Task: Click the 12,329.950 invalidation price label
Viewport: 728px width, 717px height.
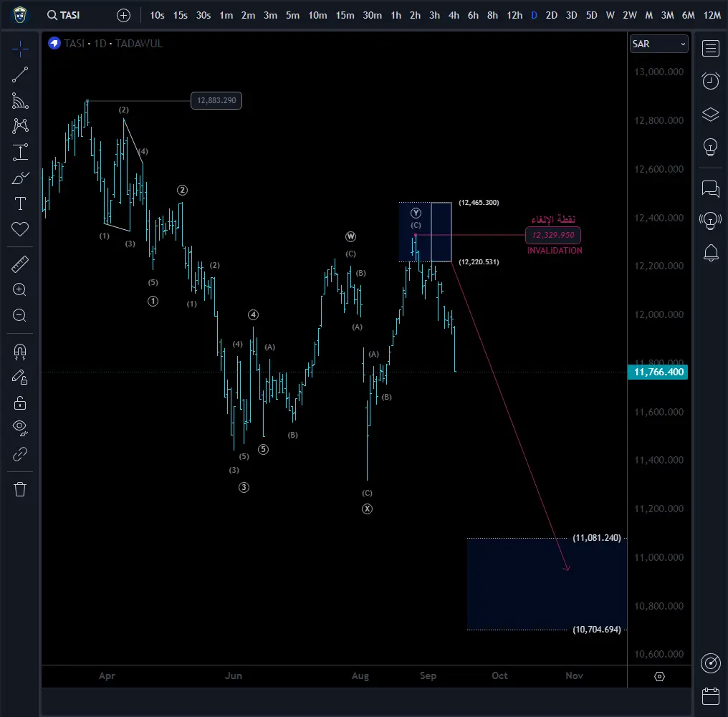Action: point(553,235)
